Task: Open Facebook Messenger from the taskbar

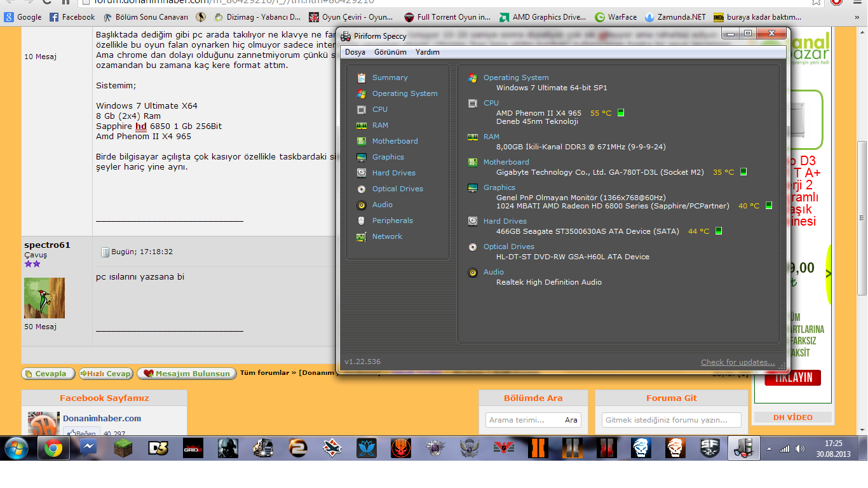Action: tap(88, 449)
